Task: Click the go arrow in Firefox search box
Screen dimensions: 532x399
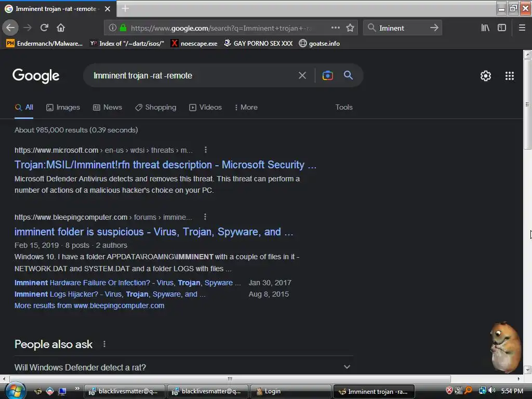Action: click(434, 28)
